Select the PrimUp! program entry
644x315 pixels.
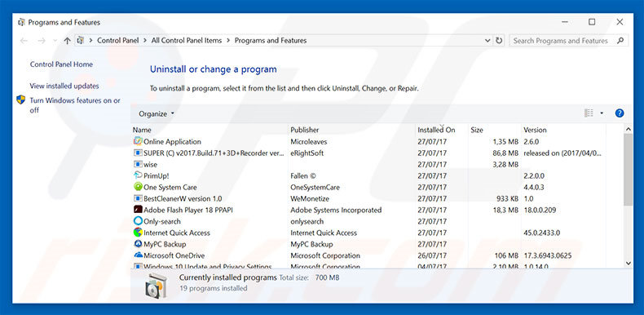(156, 175)
